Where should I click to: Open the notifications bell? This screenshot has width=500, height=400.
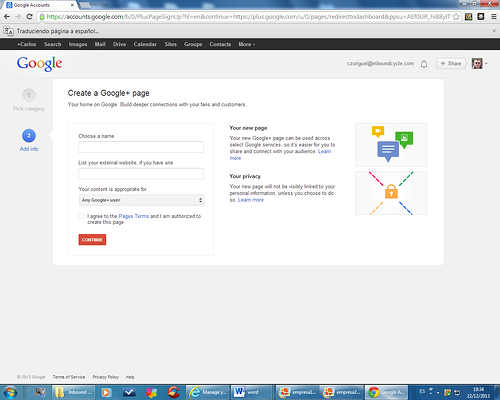[424, 64]
